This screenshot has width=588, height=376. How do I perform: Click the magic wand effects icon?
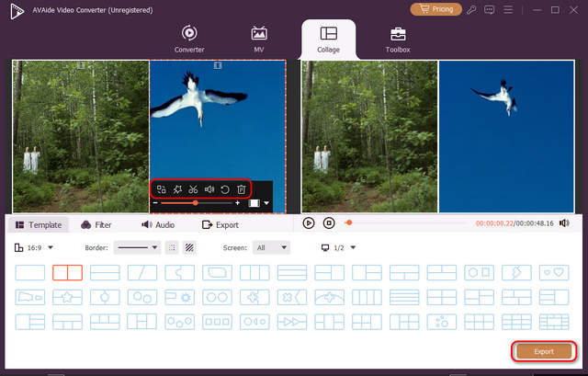click(x=176, y=189)
